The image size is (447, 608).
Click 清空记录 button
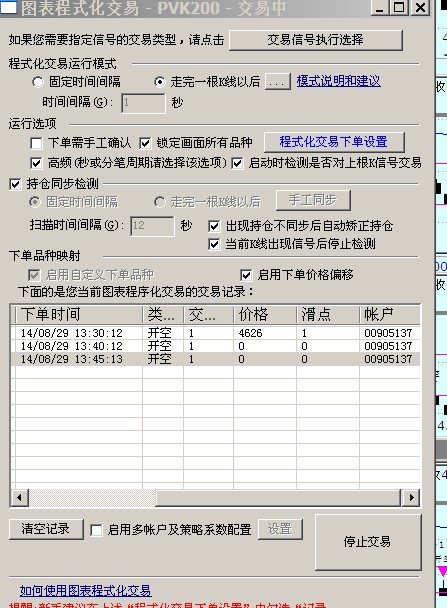click(x=46, y=529)
